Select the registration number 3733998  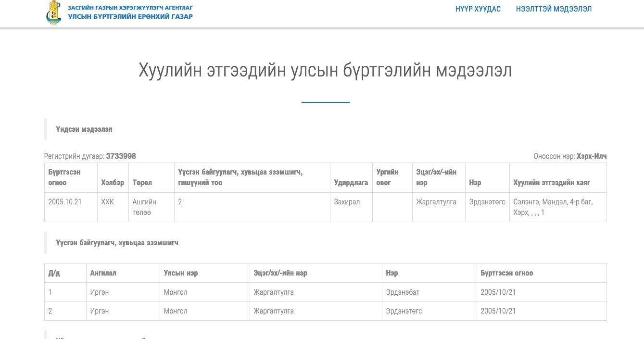[x=121, y=156]
